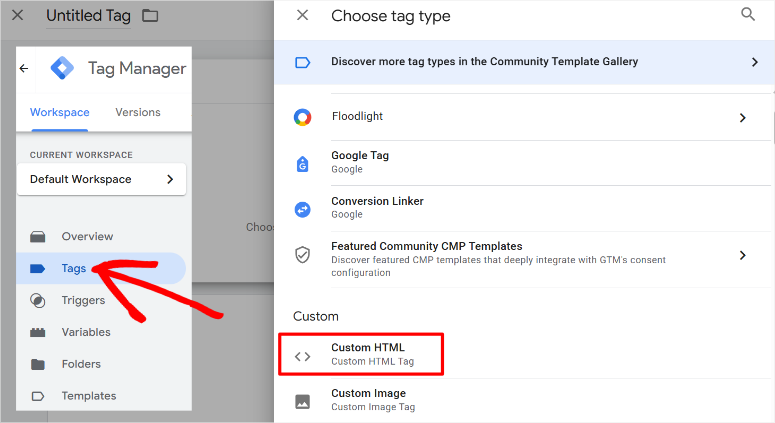Click the Google Tag icon
Image resolution: width=775 pixels, height=423 pixels.
pos(302,163)
